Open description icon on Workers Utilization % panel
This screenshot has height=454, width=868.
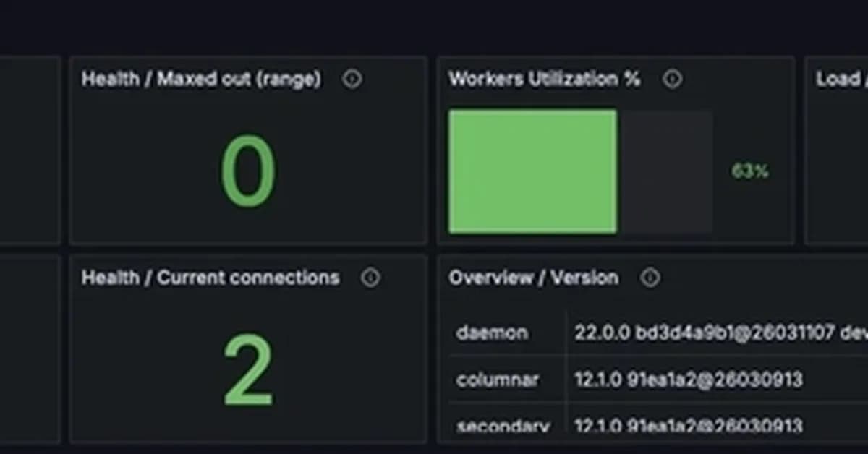click(673, 80)
